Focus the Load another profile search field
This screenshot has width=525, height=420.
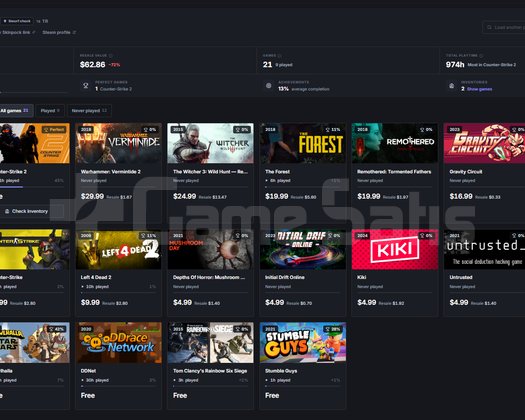tap(504, 27)
